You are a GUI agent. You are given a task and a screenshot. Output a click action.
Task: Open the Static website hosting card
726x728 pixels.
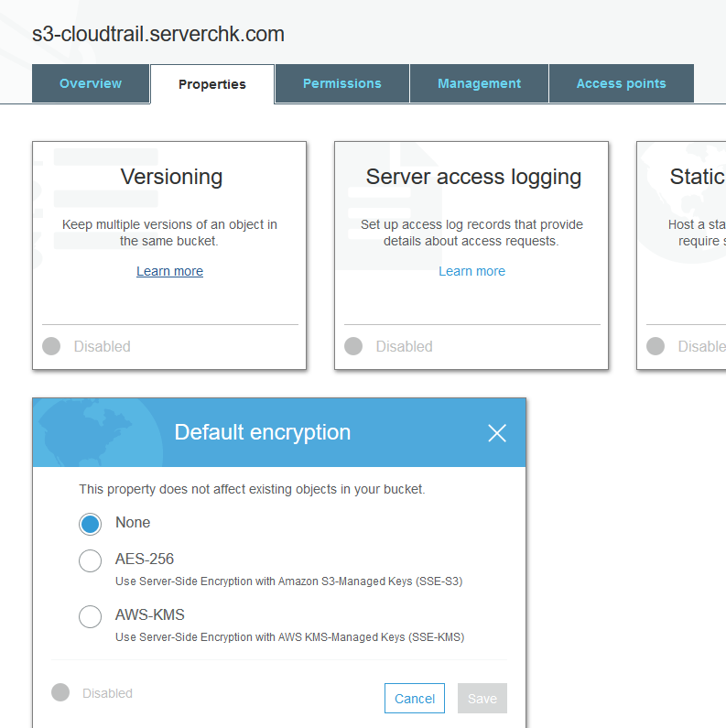coord(681,255)
